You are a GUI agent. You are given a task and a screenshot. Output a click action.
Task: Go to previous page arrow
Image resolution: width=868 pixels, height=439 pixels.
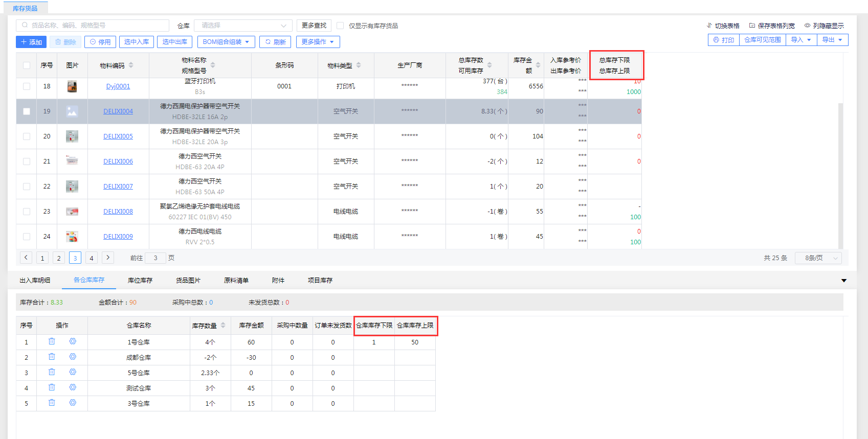pos(26,258)
